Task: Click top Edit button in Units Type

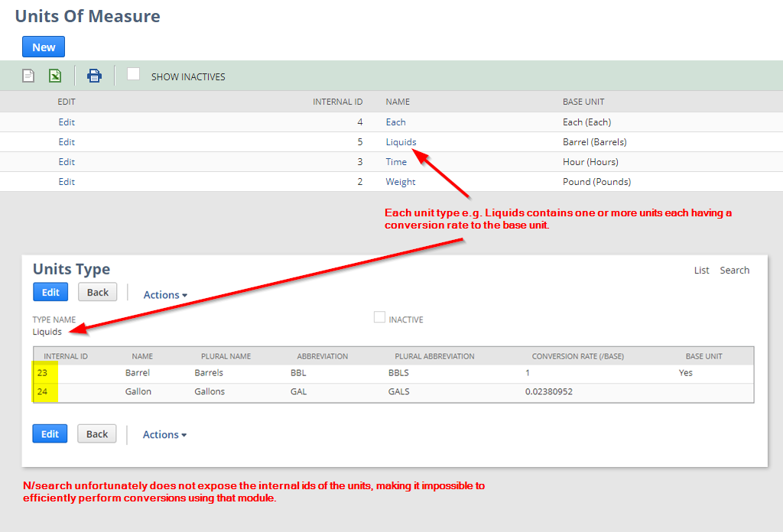Action: (50, 292)
